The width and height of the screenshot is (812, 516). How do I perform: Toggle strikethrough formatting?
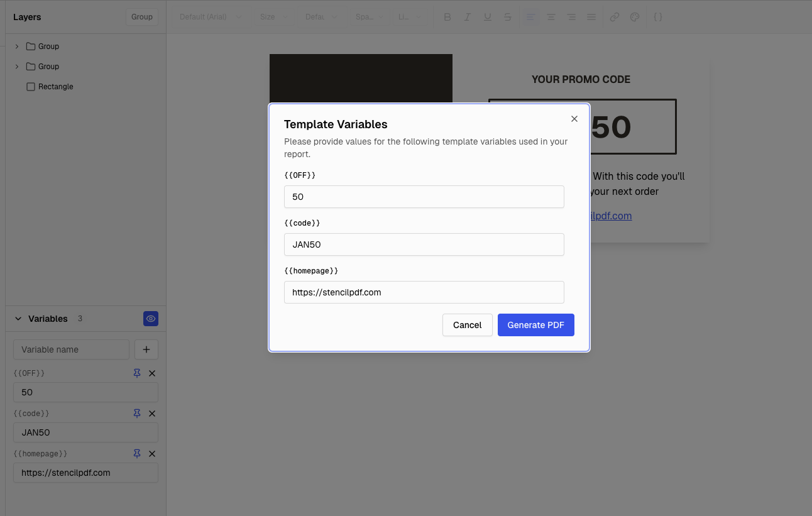point(508,17)
